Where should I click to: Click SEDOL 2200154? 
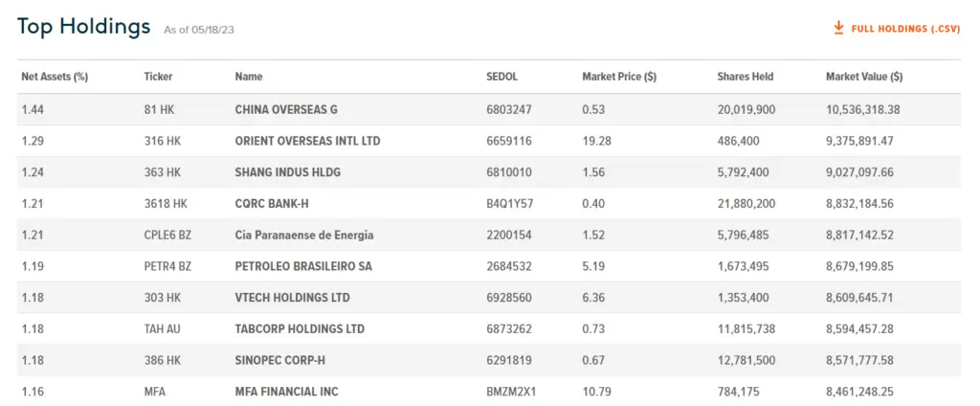[509, 236]
